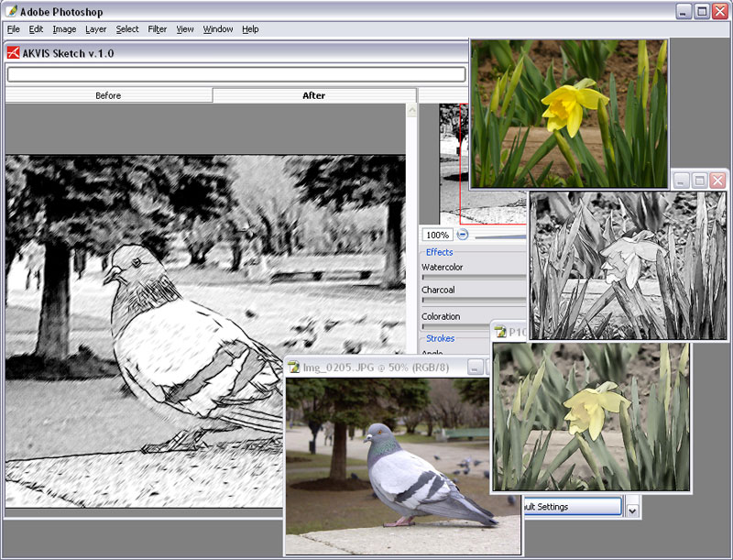Open the File menu
This screenshot has height=560, width=733.
(x=14, y=29)
